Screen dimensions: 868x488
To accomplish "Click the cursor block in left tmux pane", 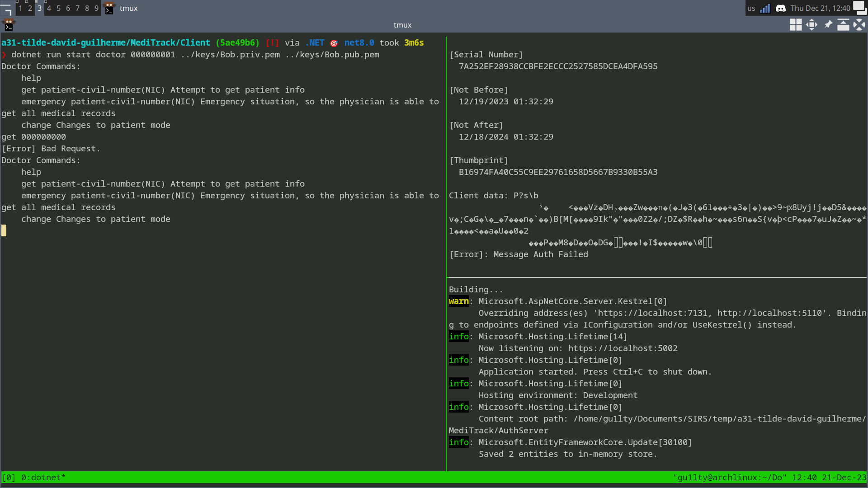I will (x=4, y=231).
